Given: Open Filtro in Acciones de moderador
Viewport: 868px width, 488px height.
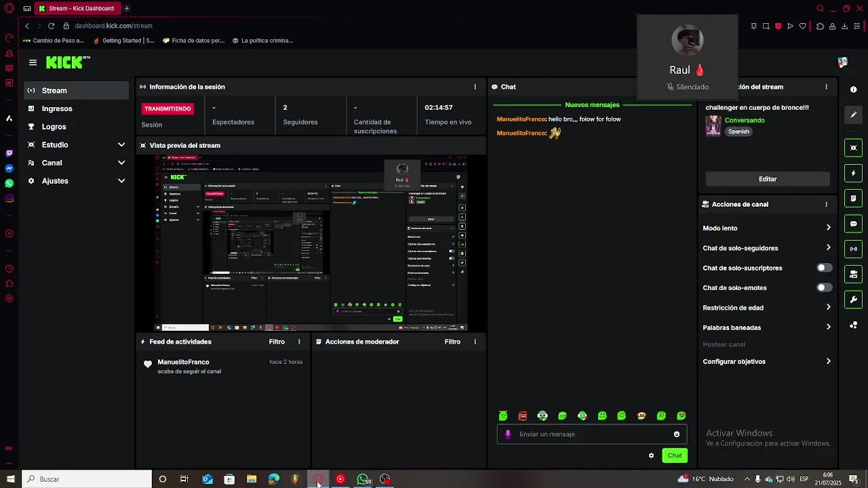Looking at the screenshot, I should pyautogui.click(x=452, y=342).
